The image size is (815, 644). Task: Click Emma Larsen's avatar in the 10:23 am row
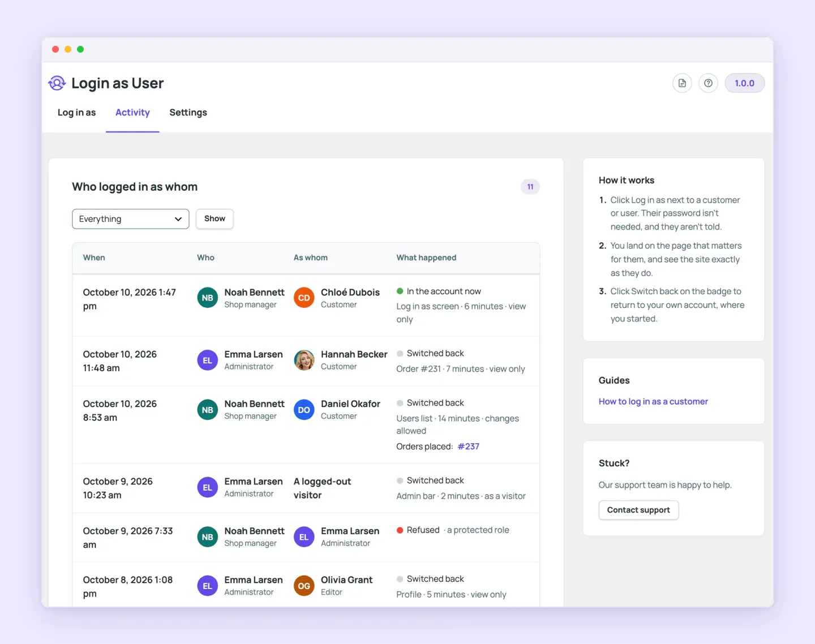pyautogui.click(x=208, y=487)
